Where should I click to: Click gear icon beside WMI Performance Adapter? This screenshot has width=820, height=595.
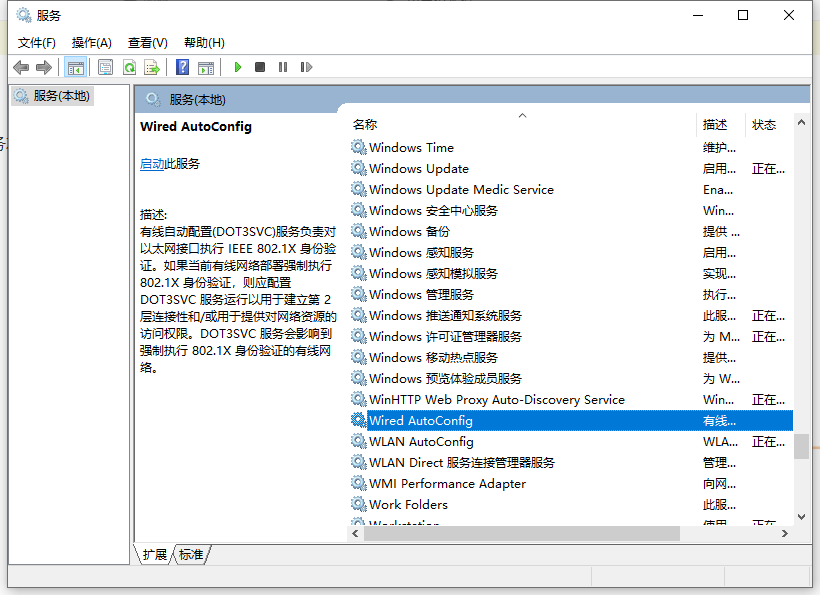pos(358,483)
